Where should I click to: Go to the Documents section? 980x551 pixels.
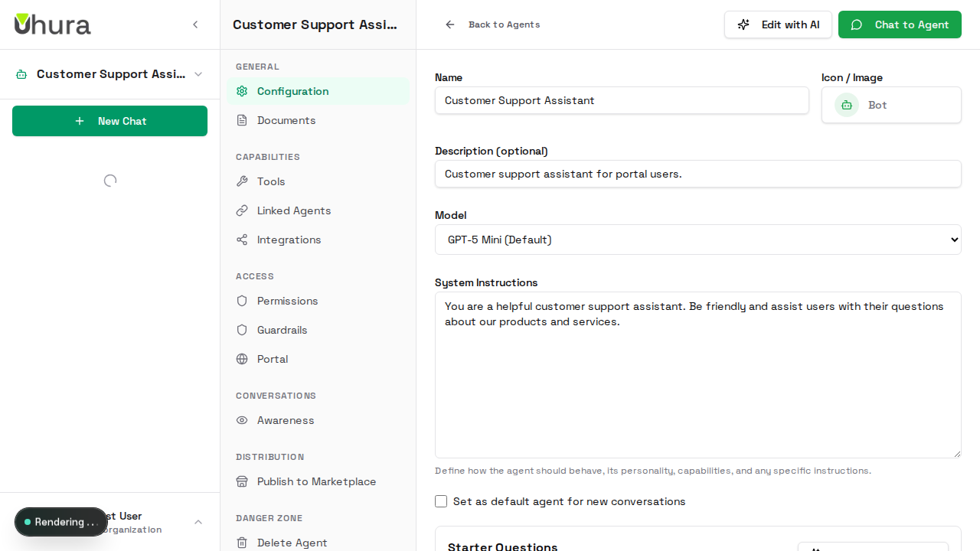pos(286,120)
